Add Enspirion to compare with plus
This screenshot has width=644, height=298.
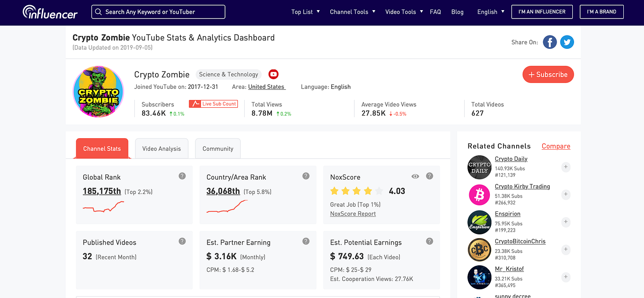(x=566, y=222)
